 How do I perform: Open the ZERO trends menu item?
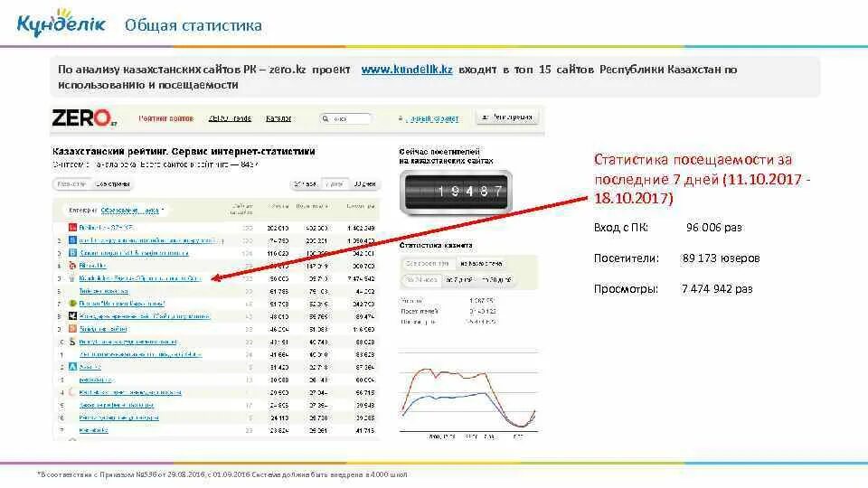[x=230, y=118]
